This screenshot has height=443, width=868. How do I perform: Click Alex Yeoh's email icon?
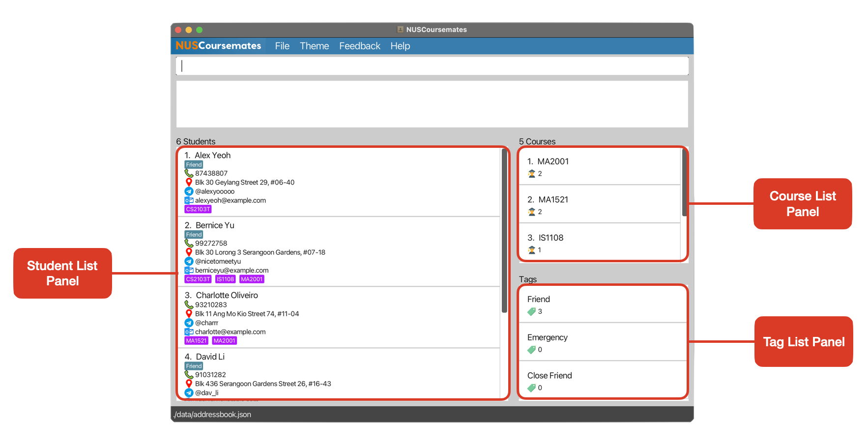(189, 200)
